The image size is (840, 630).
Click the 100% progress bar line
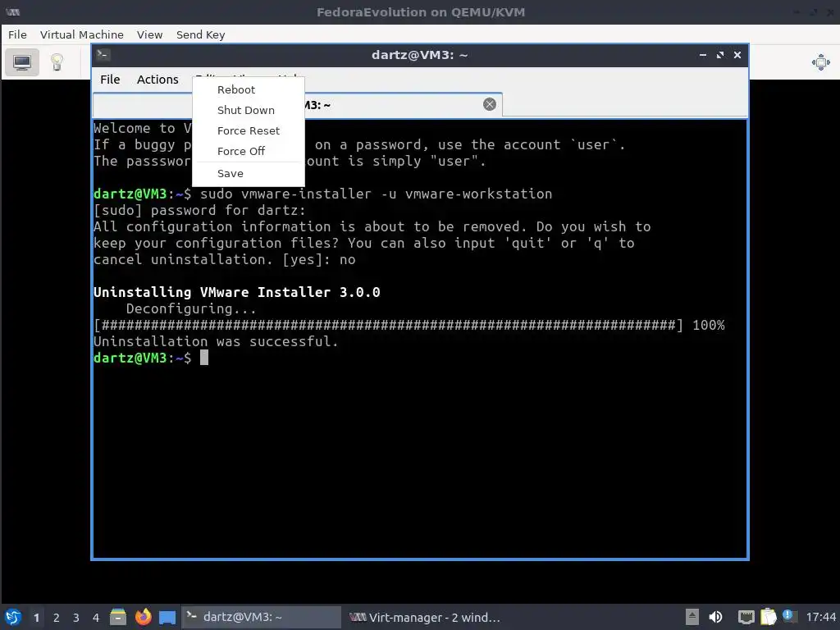point(409,325)
